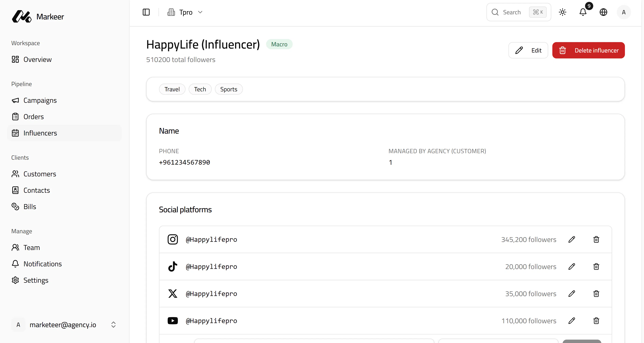Image resolution: width=644 pixels, height=343 pixels.
Task: Open the Contacts page
Action: 64,190
